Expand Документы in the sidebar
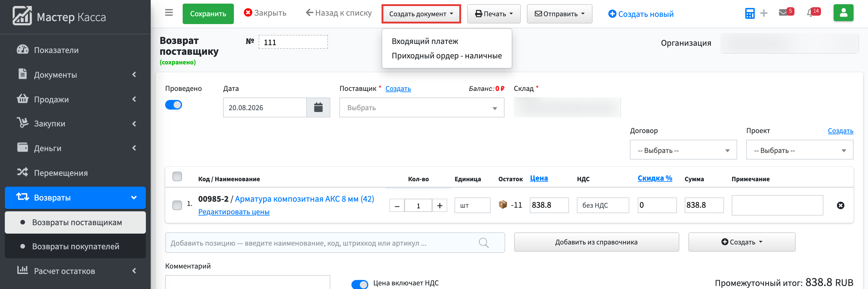 coord(75,74)
